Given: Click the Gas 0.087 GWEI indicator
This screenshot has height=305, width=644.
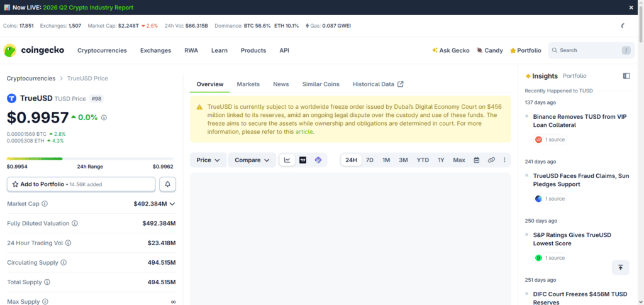Looking at the screenshot, I should pyautogui.click(x=328, y=26).
